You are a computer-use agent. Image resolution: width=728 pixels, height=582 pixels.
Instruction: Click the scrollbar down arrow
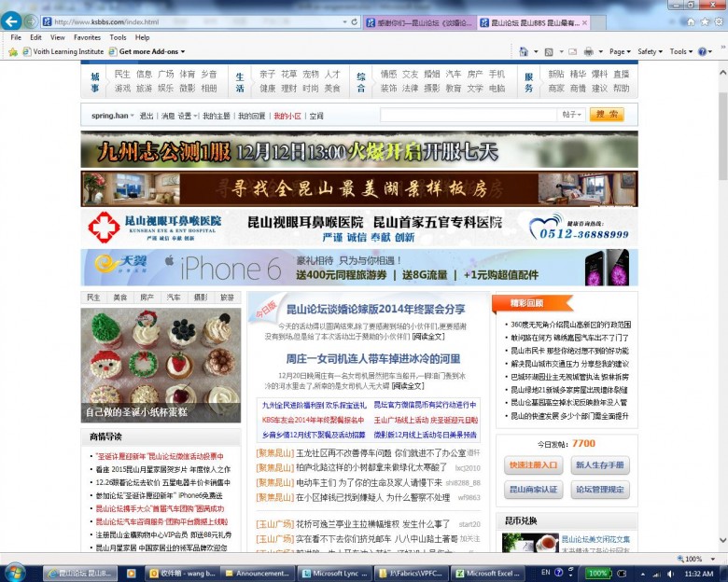(x=723, y=540)
